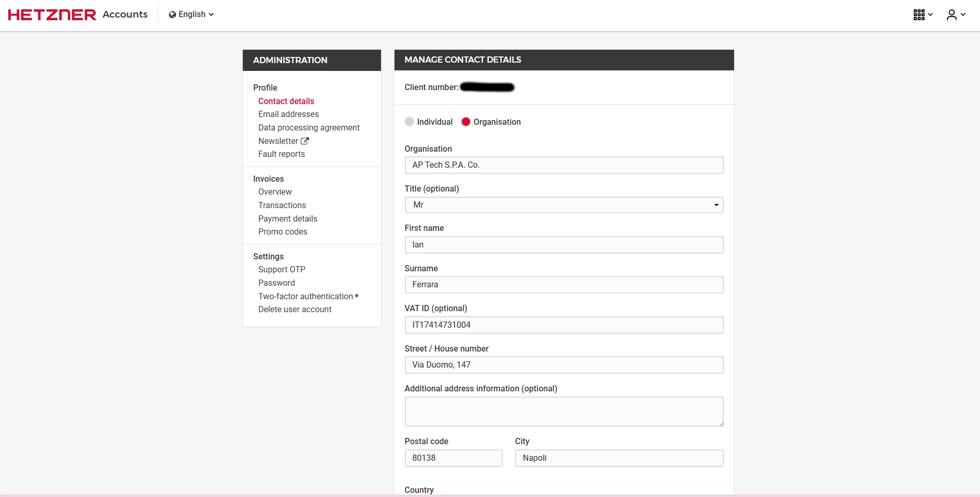Click the Organisation name field
980x497 pixels.
tap(563, 165)
